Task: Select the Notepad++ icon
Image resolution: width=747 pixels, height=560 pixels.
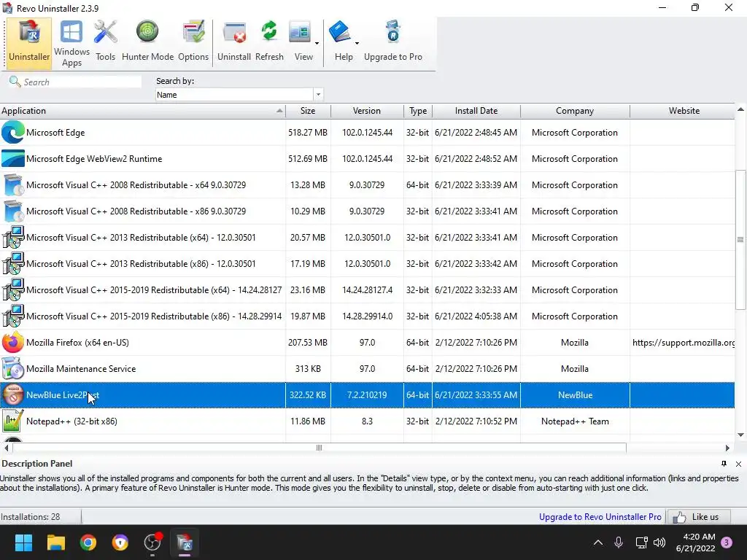Action: pyautogui.click(x=13, y=421)
